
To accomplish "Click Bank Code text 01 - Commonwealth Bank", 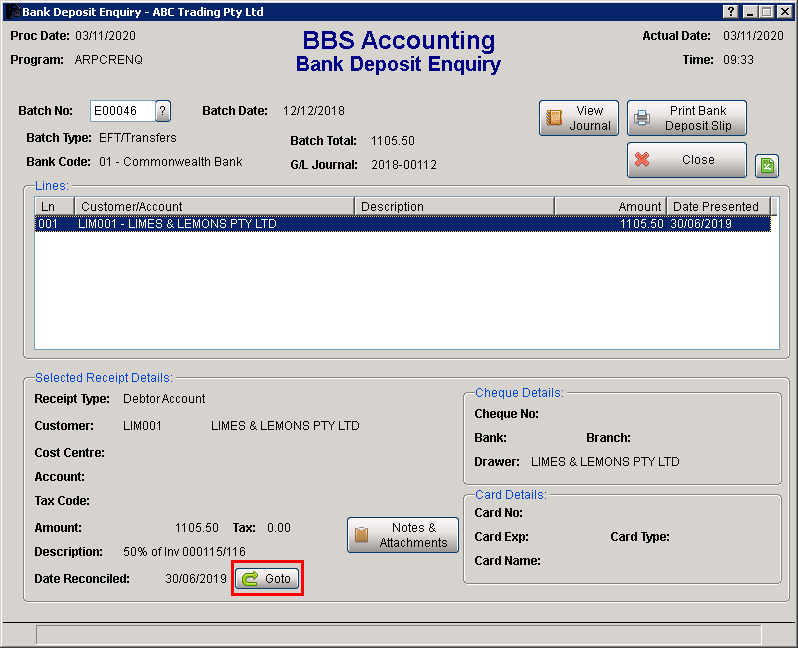I will point(171,162).
